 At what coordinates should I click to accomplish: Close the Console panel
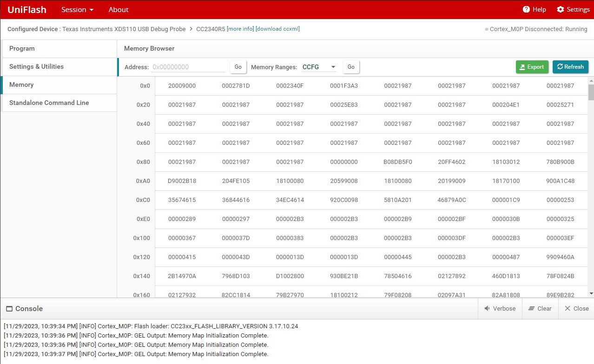(x=576, y=308)
